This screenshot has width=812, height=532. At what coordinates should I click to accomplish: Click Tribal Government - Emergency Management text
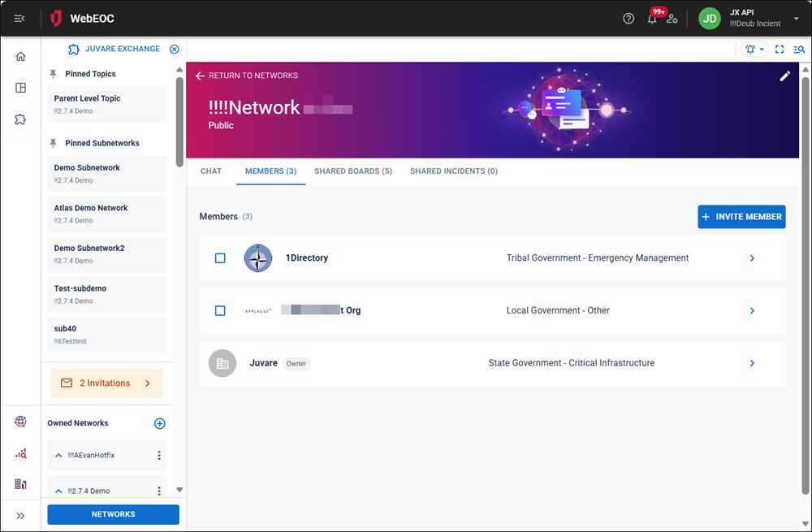click(x=598, y=258)
